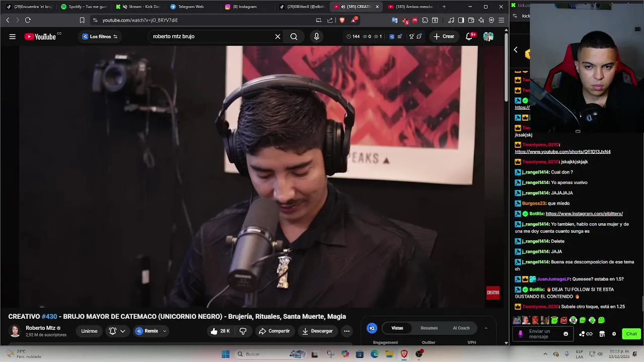644x362 pixels.
Task: Start voice search with the microphone icon
Action: pos(316,36)
